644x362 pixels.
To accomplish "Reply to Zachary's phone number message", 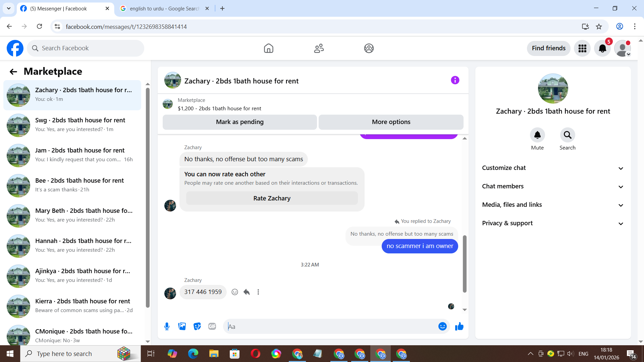I will [247, 292].
